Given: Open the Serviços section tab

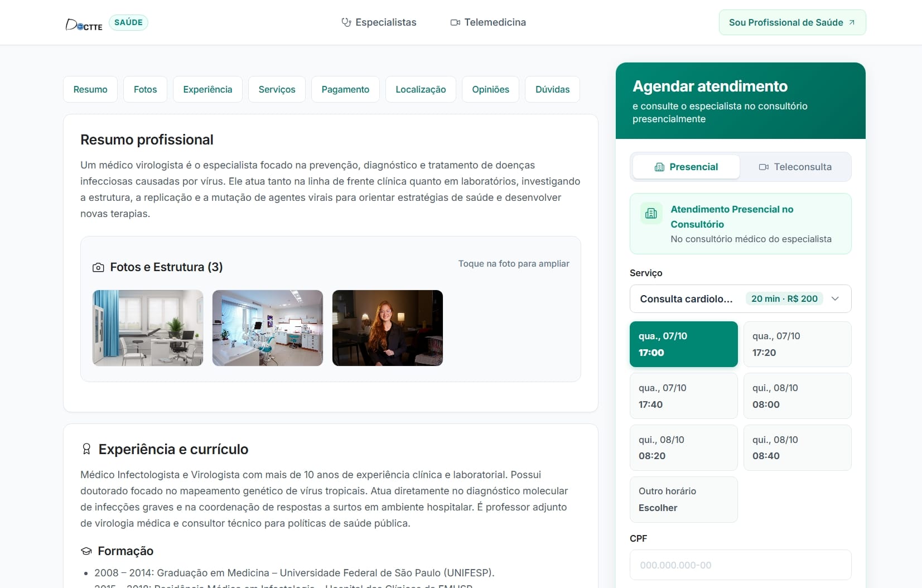Looking at the screenshot, I should (x=277, y=89).
